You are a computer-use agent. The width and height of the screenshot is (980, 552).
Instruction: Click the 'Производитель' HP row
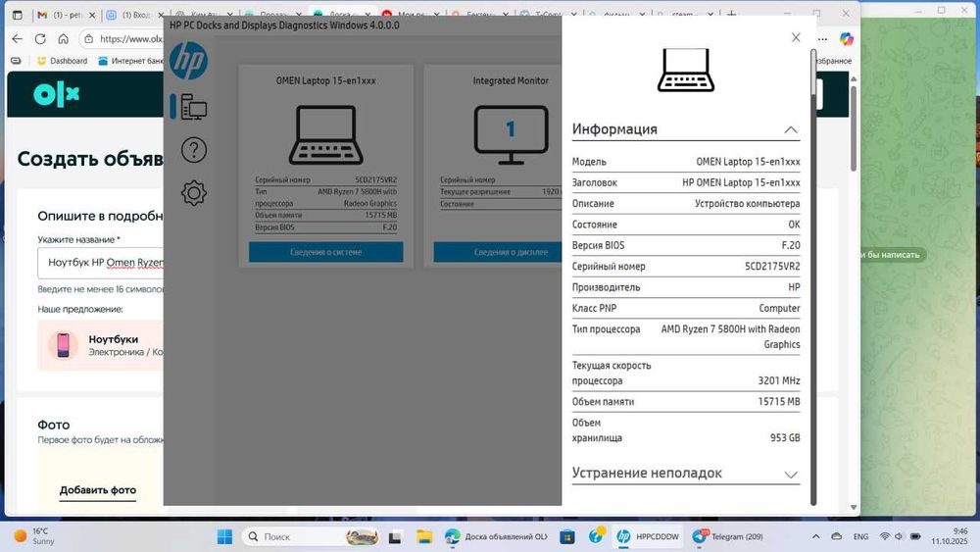coord(686,287)
